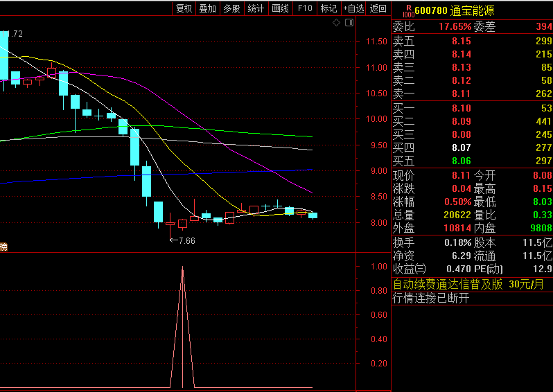Click the 涨跌 value 0.04
The width and height of the screenshot is (553, 392).
pos(462,188)
